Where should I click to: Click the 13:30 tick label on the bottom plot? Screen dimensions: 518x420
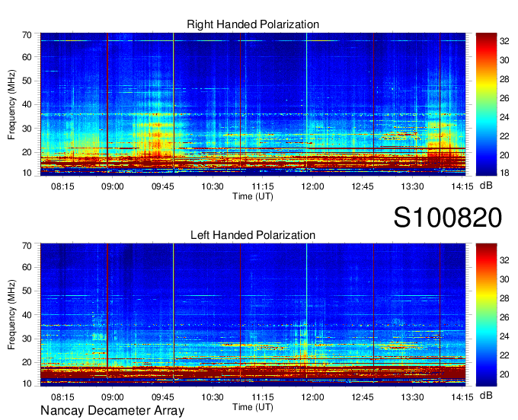click(412, 397)
